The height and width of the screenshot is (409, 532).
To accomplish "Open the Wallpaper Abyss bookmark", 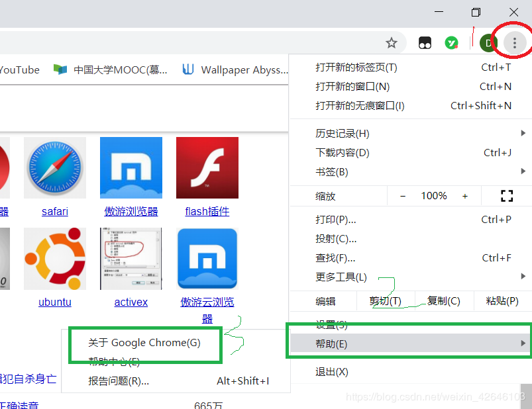I will 235,69.
